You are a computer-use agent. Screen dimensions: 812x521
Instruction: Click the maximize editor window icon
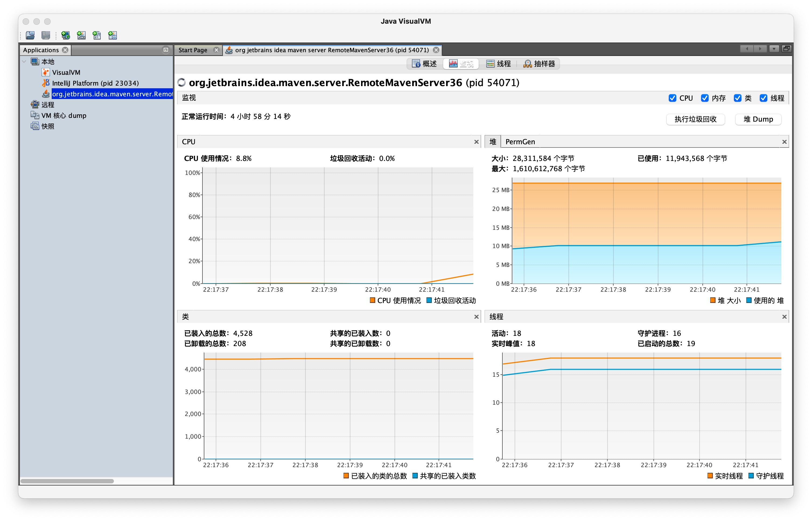tap(786, 49)
